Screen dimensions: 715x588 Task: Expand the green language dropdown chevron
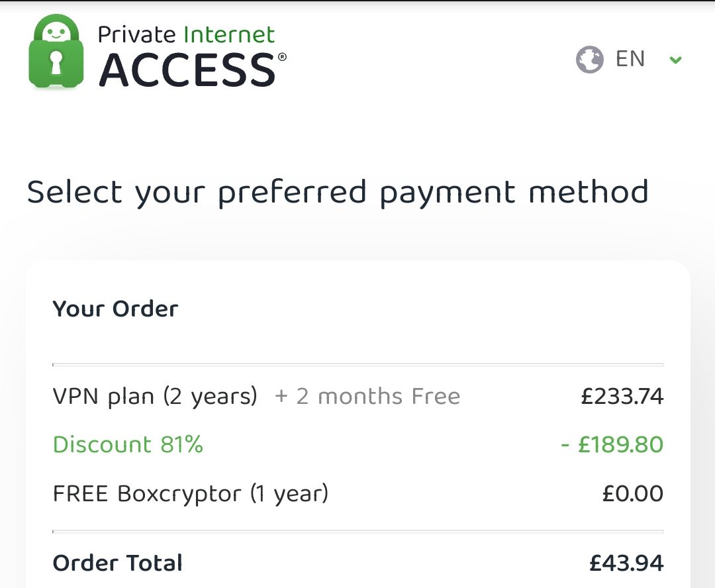(675, 60)
